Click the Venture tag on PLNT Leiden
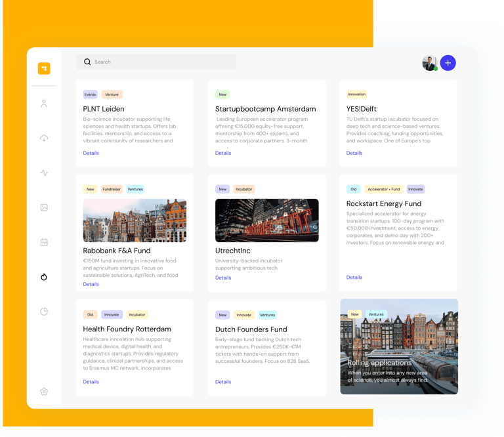 (112, 94)
